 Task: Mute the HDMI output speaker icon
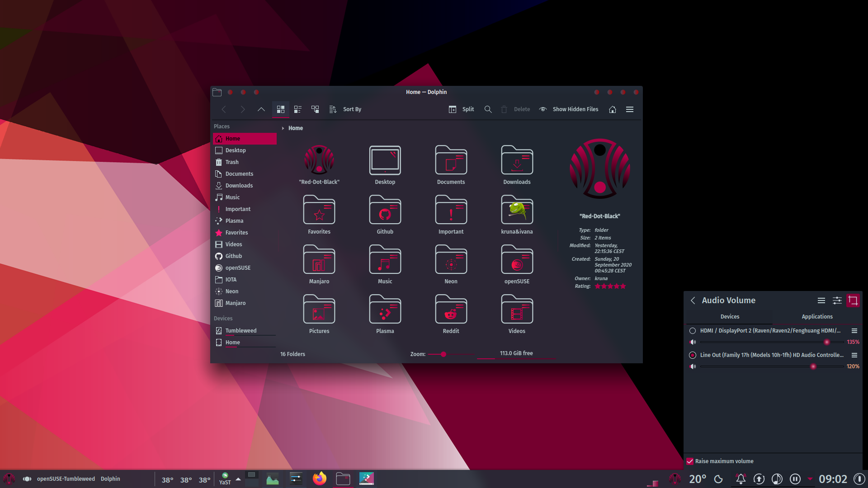coord(693,342)
